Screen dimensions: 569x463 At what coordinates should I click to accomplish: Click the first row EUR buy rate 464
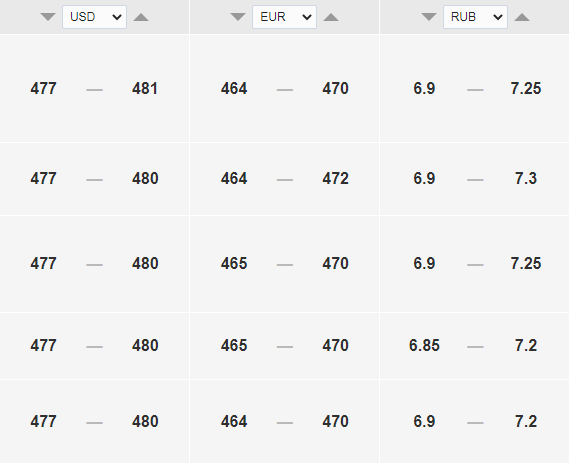tap(234, 89)
